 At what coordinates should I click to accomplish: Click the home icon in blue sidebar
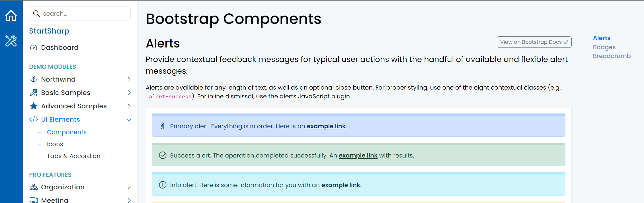11,16
